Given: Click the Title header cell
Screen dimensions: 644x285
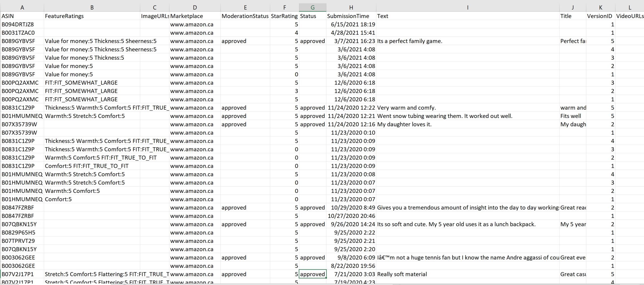Looking at the screenshot, I should 573,16.
